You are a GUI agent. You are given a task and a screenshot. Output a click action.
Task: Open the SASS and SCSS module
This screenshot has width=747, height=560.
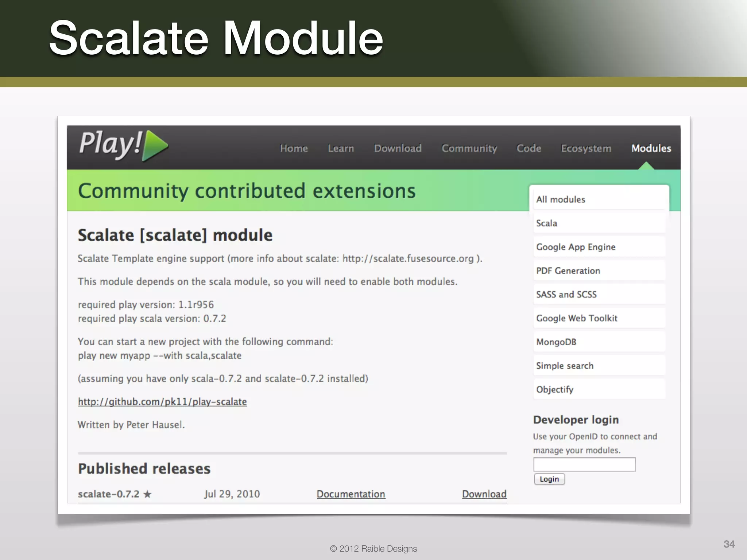click(x=599, y=294)
